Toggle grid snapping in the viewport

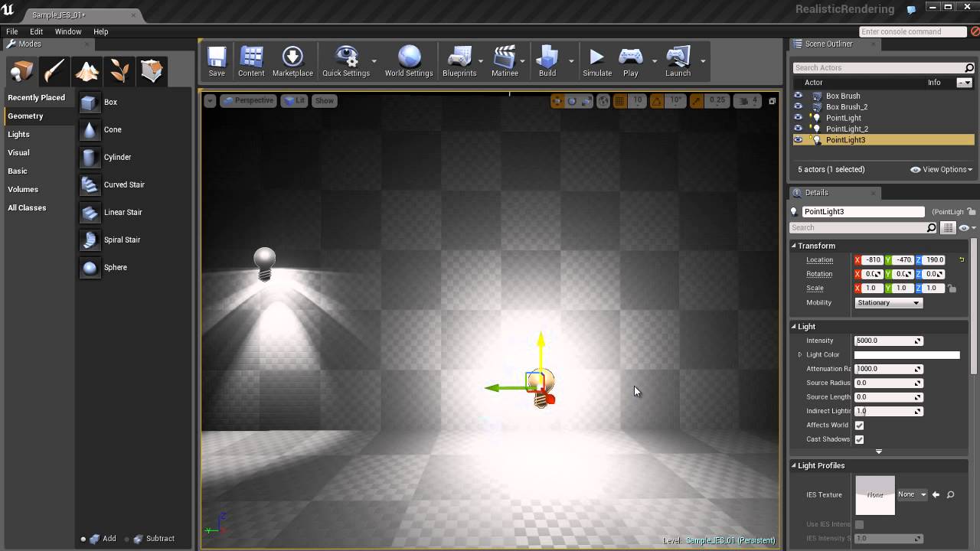click(620, 101)
